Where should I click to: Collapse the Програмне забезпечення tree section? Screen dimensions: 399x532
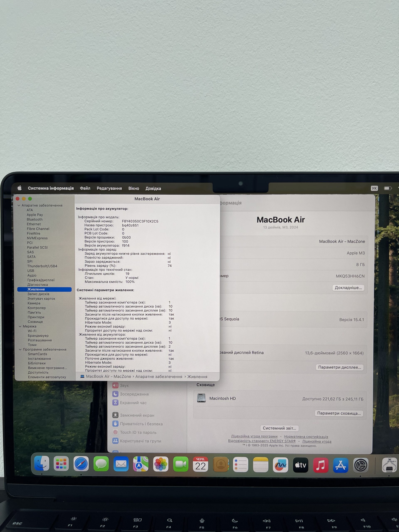[x=20, y=350]
